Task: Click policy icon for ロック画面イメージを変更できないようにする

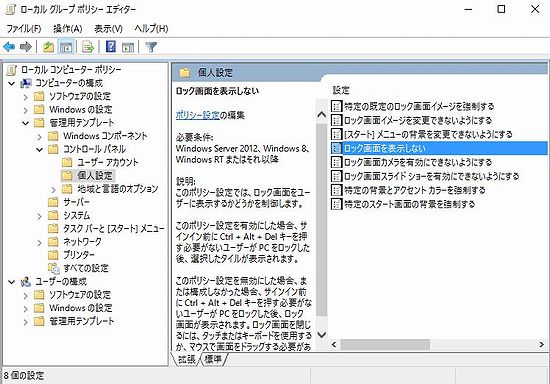Action: [x=336, y=120]
